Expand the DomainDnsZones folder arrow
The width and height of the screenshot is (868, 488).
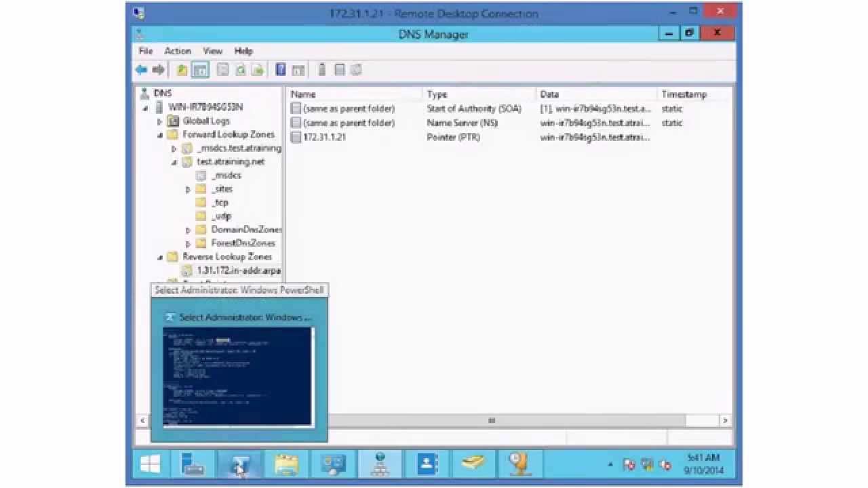pyautogui.click(x=188, y=230)
